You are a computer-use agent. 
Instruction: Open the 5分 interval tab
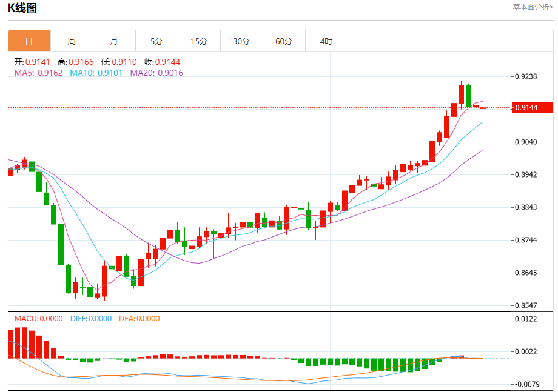(x=156, y=41)
